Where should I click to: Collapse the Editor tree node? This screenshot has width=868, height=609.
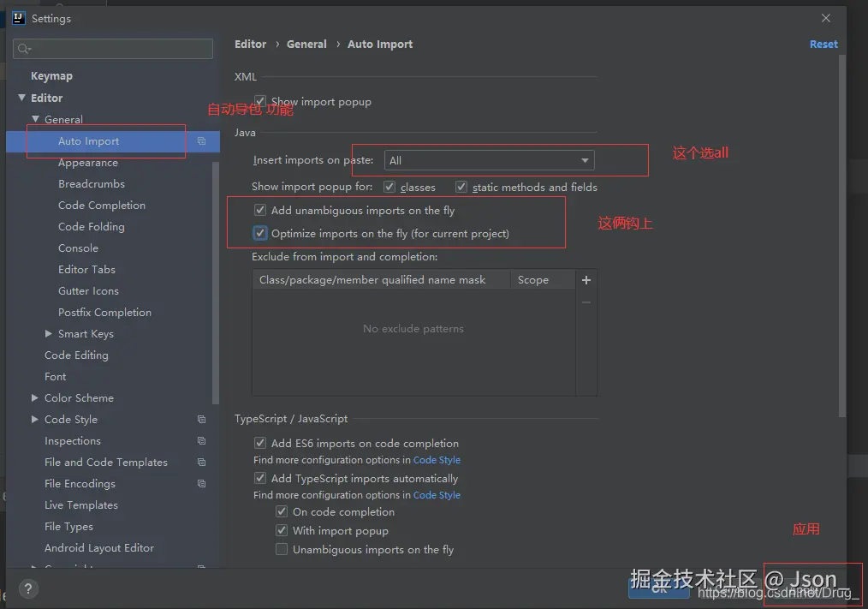pyautogui.click(x=21, y=99)
